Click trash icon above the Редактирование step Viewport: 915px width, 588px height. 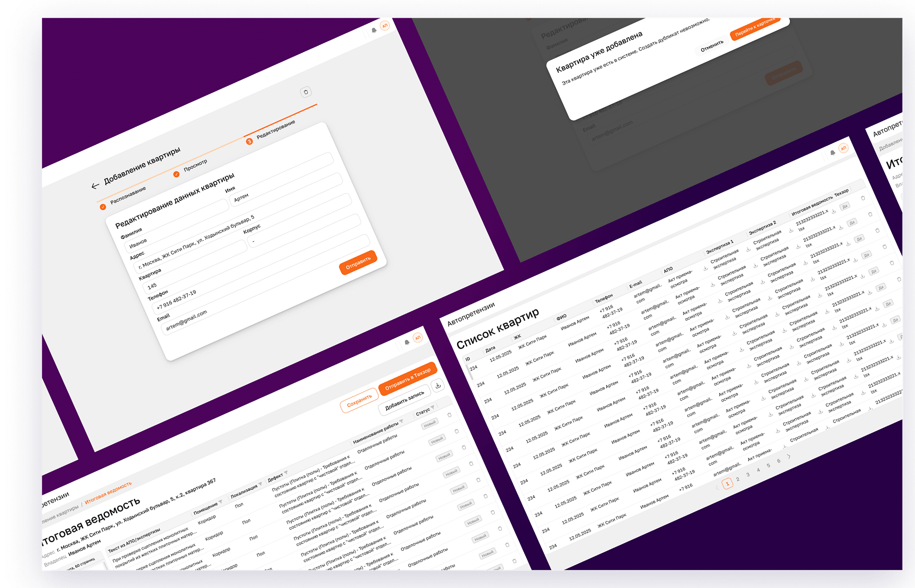pos(306,92)
